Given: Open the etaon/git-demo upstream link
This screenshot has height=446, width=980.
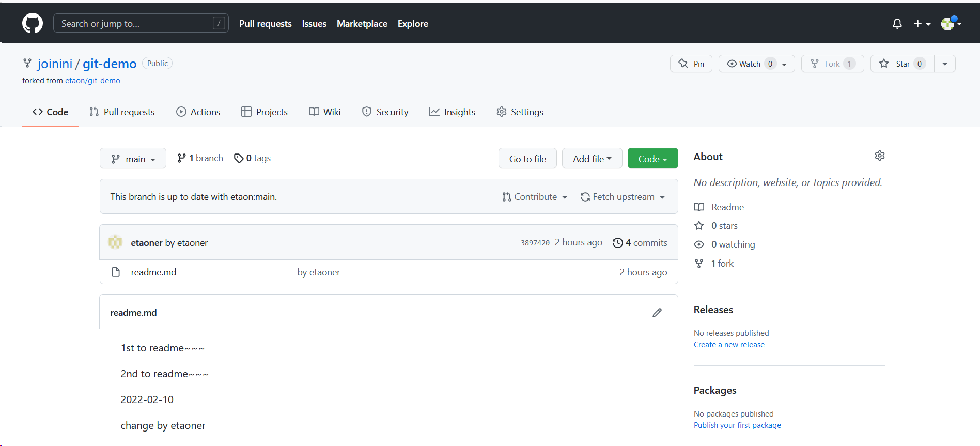Looking at the screenshot, I should pyautogui.click(x=92, y=81).
